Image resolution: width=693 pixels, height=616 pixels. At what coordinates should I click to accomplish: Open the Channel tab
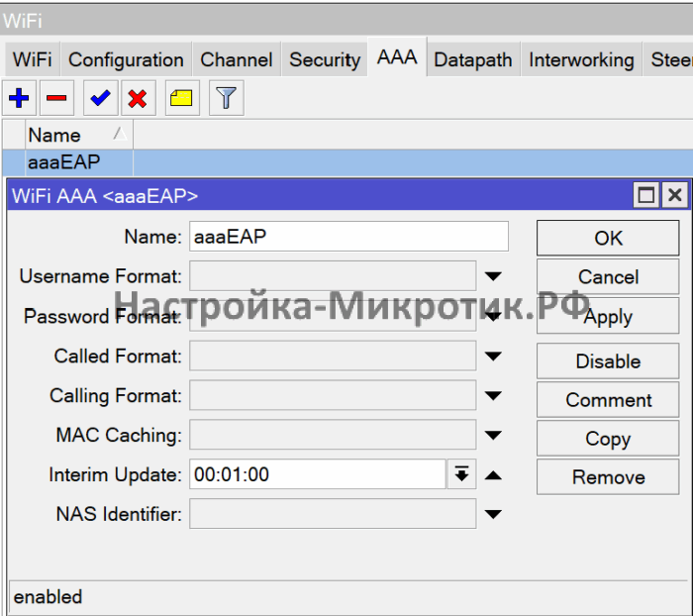(x=237, y=59)
